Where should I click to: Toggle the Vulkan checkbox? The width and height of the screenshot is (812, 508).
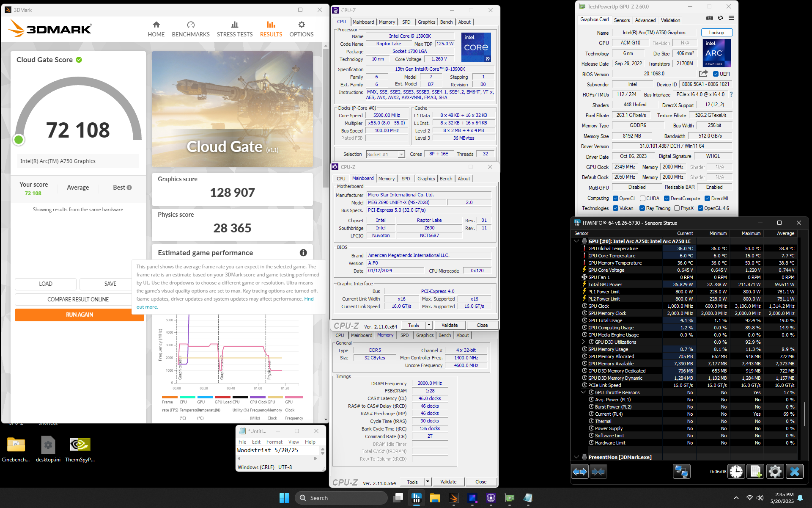pyautogui.click(x=615, y=208)
